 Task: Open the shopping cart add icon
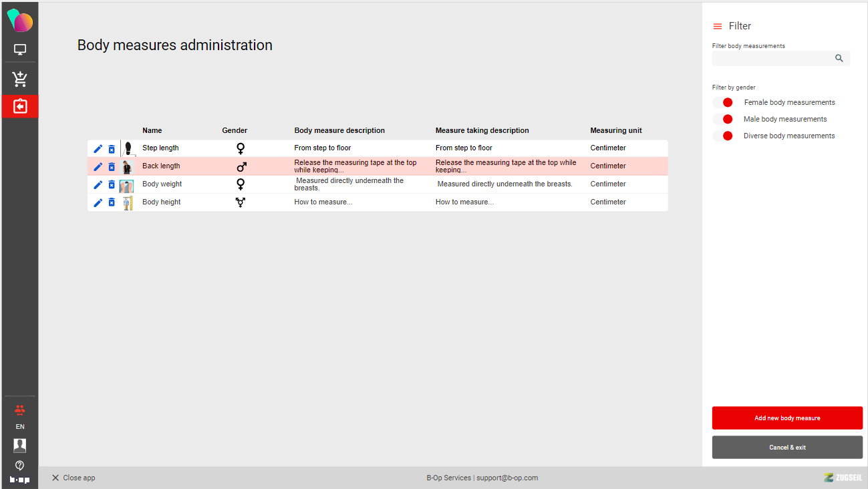pos(20,79)
